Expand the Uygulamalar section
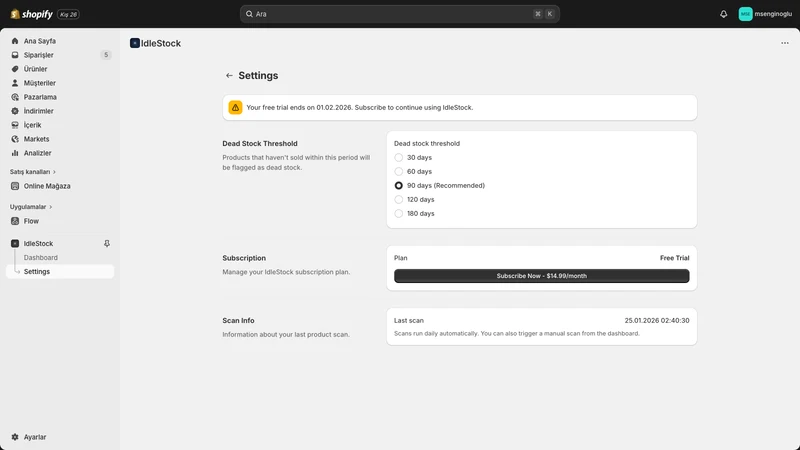 31,207
